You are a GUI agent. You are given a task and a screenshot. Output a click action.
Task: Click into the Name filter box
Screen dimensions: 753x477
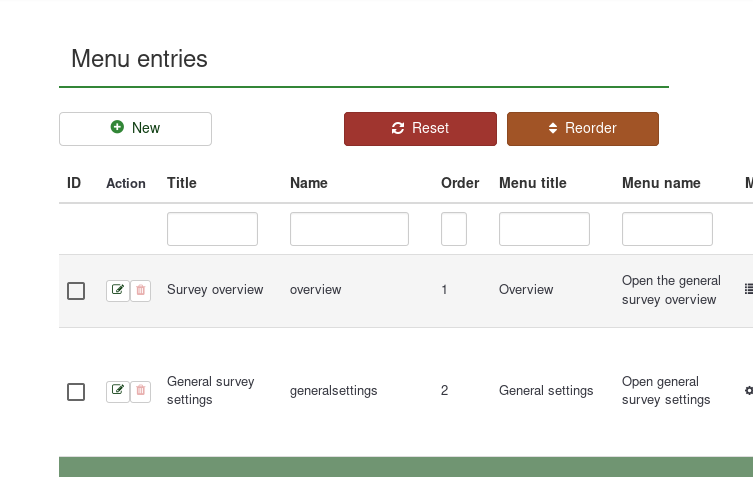pos(349,229)
